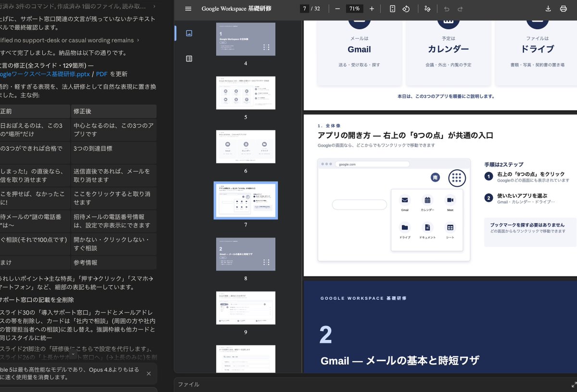
Task: Click the シート icon in apps grid
Action: click(450, 228)
